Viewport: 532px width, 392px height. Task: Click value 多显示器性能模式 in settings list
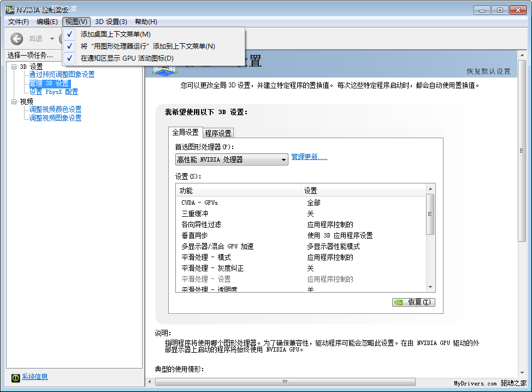333,246
